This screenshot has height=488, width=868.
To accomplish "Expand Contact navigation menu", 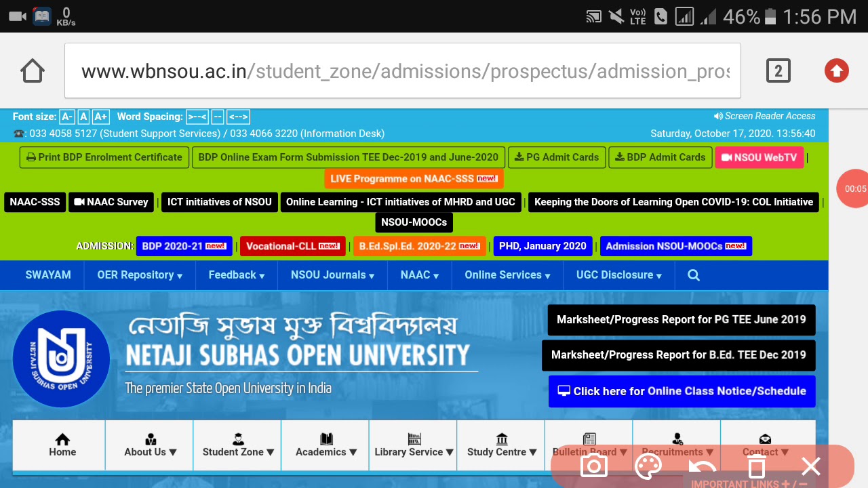I will click(765, 445).
